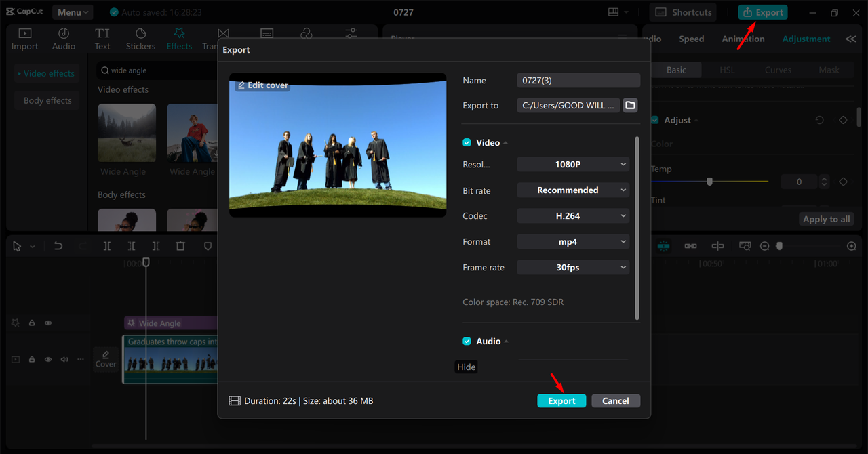Toggle the Adjust checkbox in Adjustment panel

click(x=654, y=120)
